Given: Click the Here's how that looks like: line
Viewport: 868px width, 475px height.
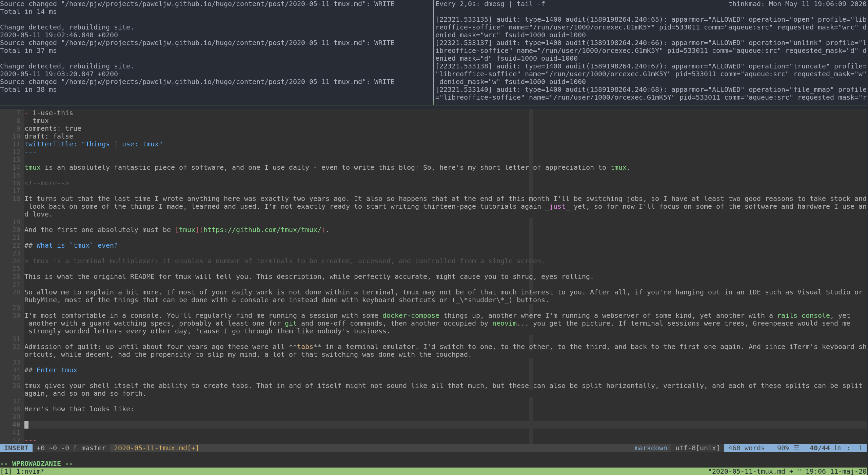Looking at the screenshot, I should pos(79,409).
